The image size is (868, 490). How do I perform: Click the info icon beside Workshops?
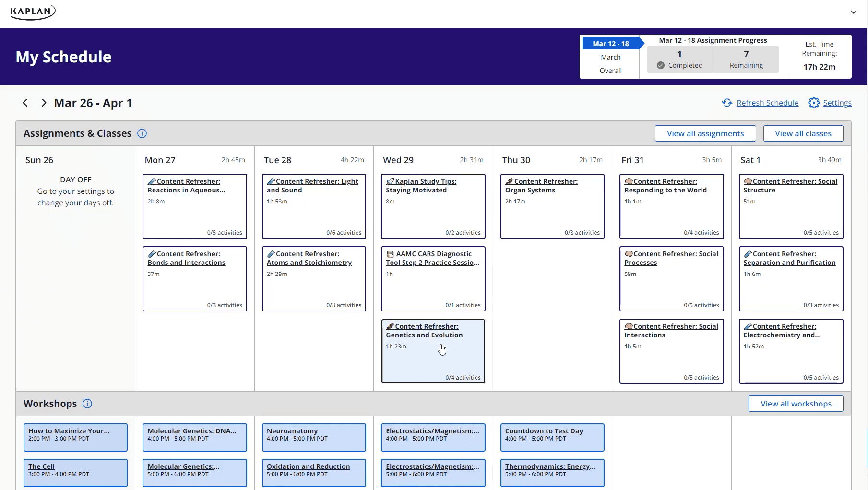pos(87,404)
